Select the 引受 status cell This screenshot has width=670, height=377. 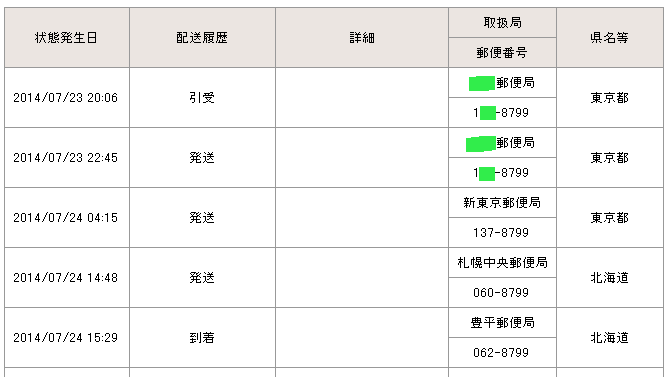202,98
